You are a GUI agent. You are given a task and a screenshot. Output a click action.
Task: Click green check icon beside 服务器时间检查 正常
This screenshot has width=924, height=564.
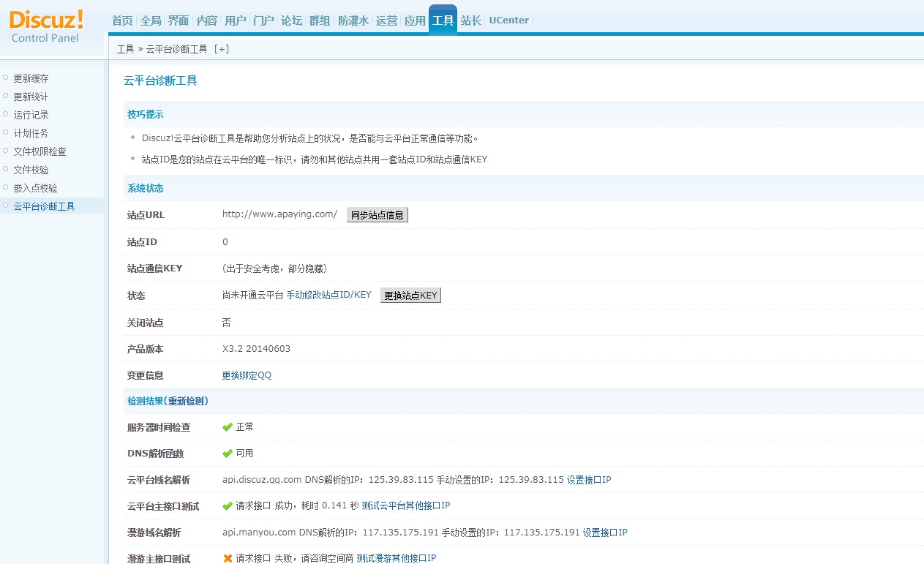(228, 426)
